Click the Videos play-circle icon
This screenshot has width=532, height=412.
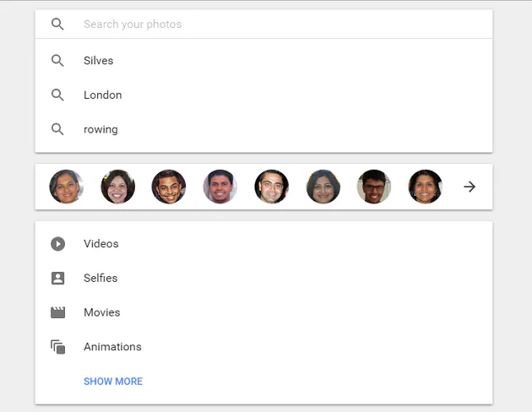click(x=57, y=244)
